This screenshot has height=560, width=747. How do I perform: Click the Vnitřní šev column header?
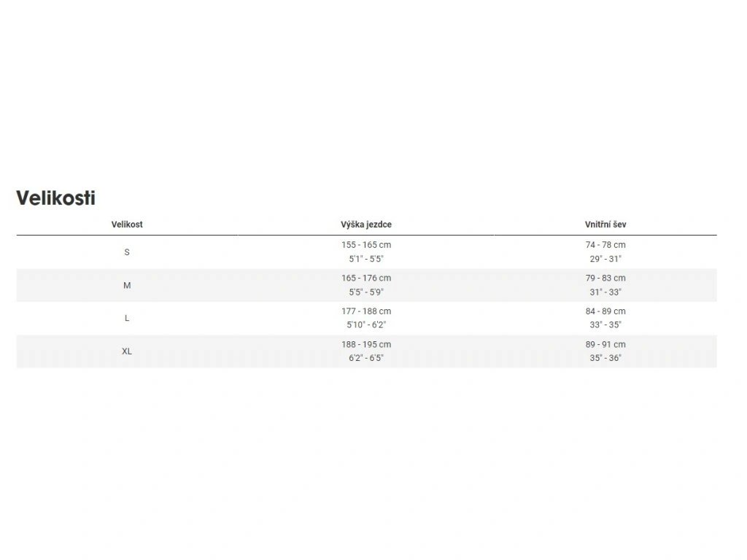point(605,225)
